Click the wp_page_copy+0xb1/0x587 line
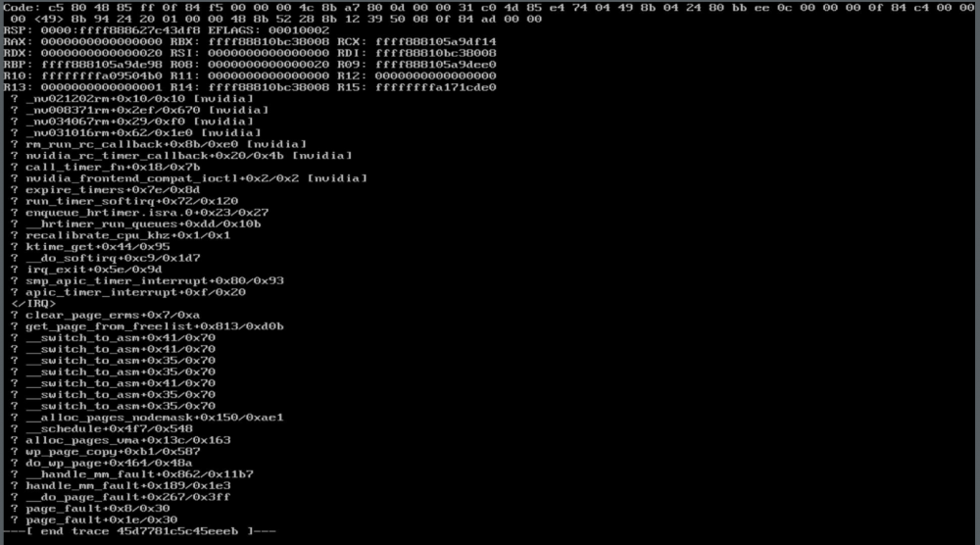 106,451
